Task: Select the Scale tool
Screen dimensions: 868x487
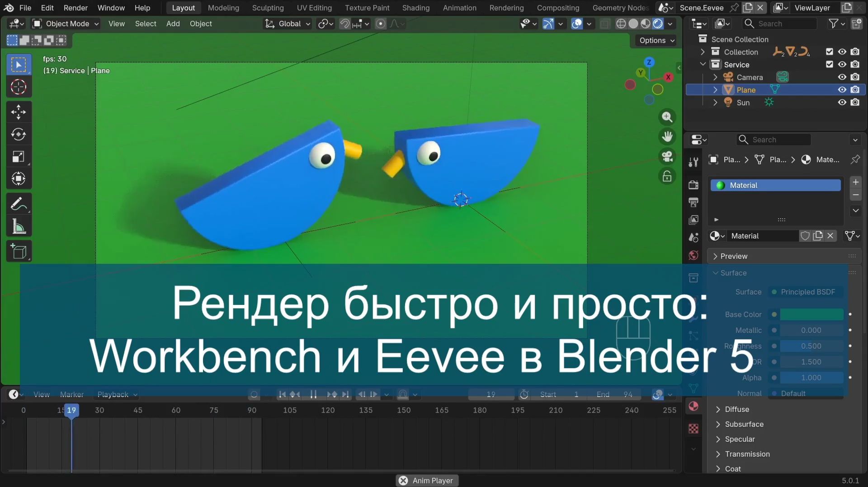Action: click(x=19, y=157)
